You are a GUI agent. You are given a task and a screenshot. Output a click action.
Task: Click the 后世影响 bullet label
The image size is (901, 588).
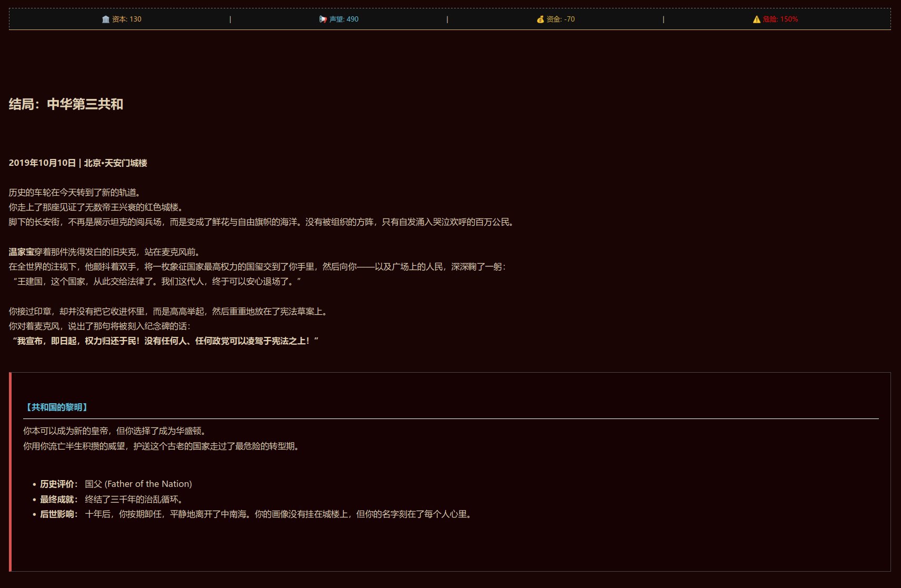[x=58, y=514]
